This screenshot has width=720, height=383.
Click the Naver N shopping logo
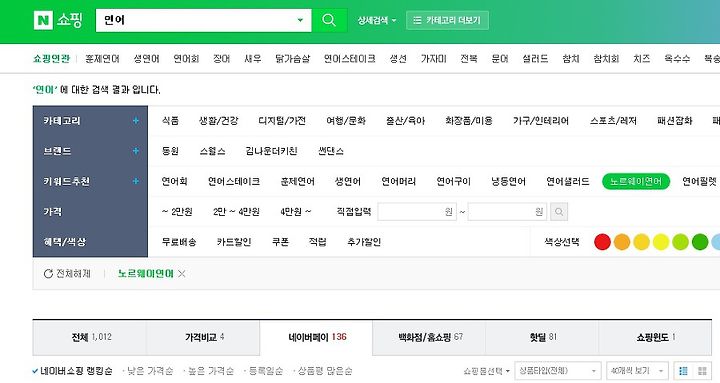[58, 20]
